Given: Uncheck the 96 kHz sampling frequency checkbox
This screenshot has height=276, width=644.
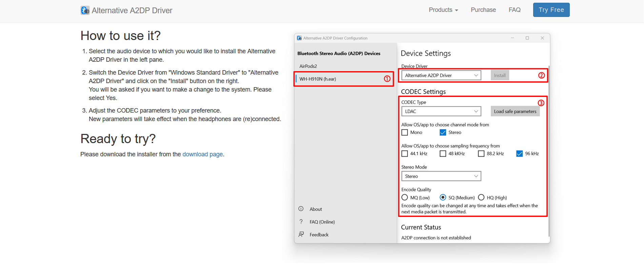Looking at the screenshot, I should 520,154.
